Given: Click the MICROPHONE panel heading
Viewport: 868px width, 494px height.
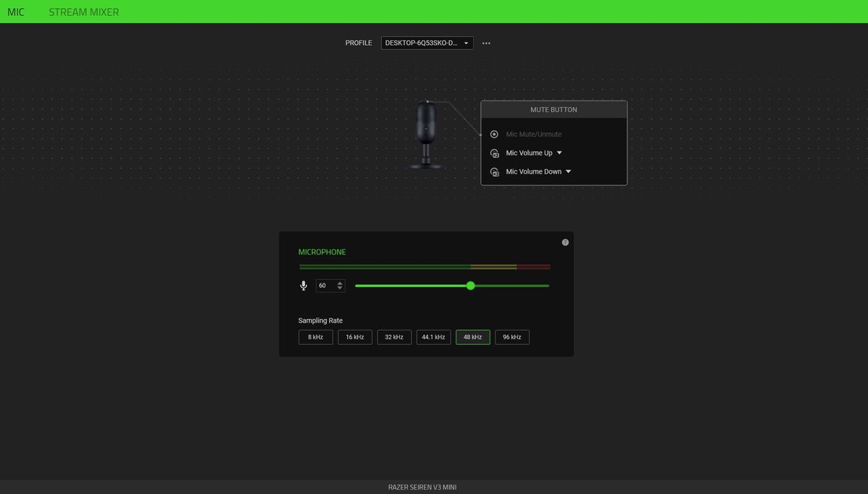Looking at the screenshot, I should (x=323, y=252).
